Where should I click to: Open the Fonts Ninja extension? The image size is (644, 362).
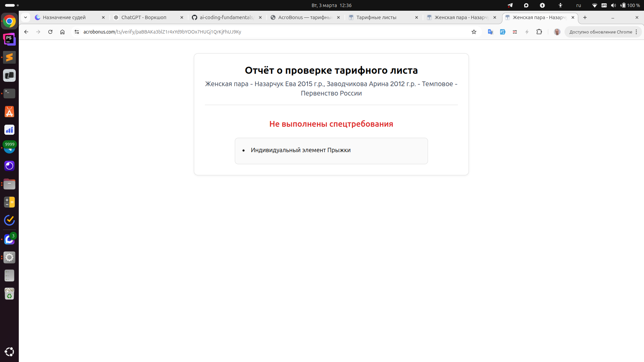[503, 32]
